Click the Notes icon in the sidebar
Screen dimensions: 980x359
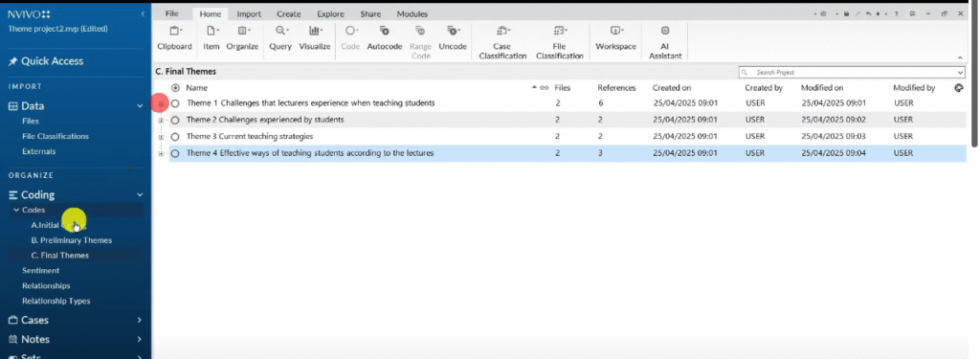click(x=12, y=340)
